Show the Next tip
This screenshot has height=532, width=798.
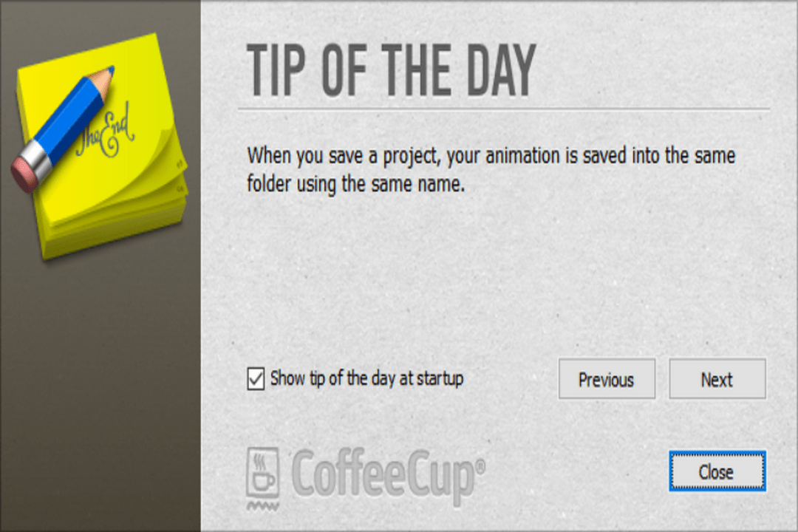point(717,379)
